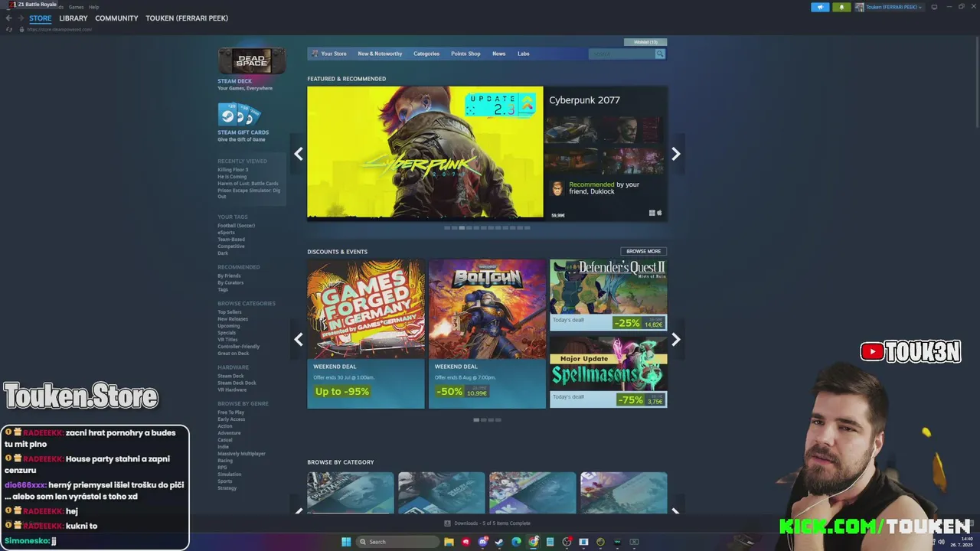The width and height of the screenshot is (980, 551).
Task: Click BROWSE MORE in Discounts & Events
Action: (643, 251)
